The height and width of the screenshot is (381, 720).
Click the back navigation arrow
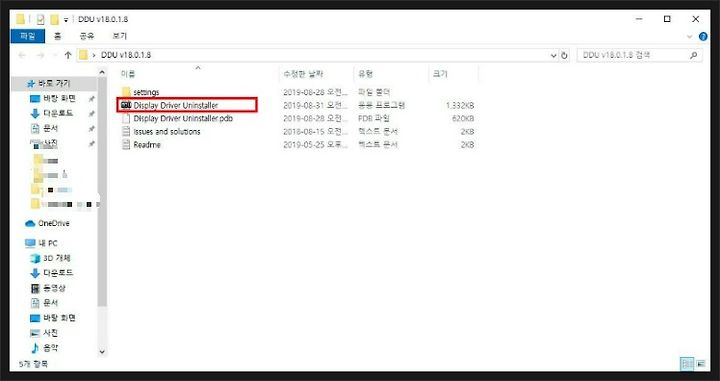(22, 55)
